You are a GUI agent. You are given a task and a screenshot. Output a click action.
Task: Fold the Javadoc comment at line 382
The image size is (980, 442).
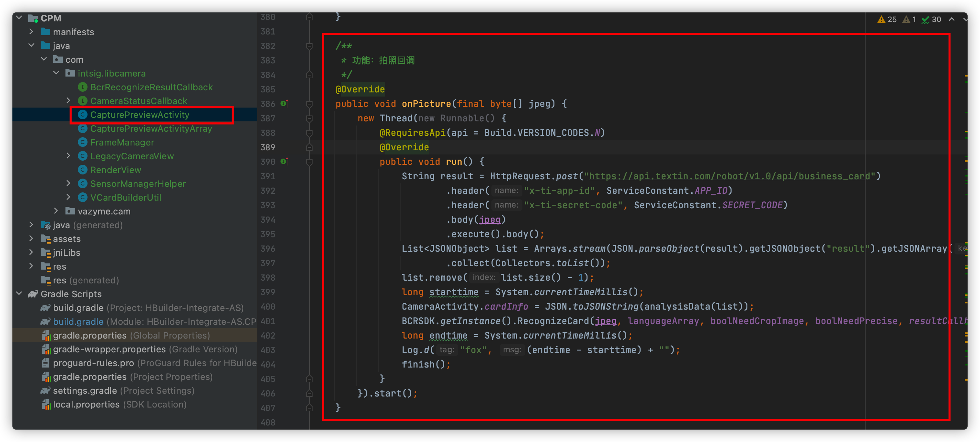click(x=309, y=46)
